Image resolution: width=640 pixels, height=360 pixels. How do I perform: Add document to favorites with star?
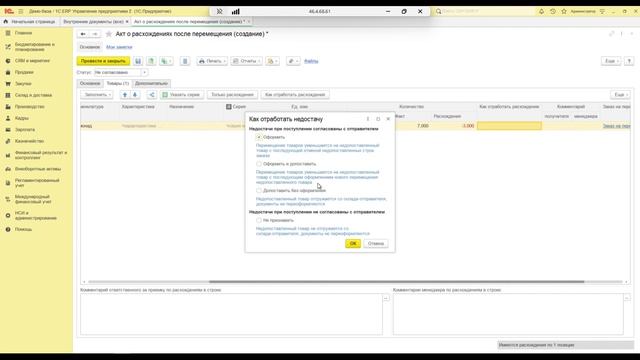pos(109,34)
